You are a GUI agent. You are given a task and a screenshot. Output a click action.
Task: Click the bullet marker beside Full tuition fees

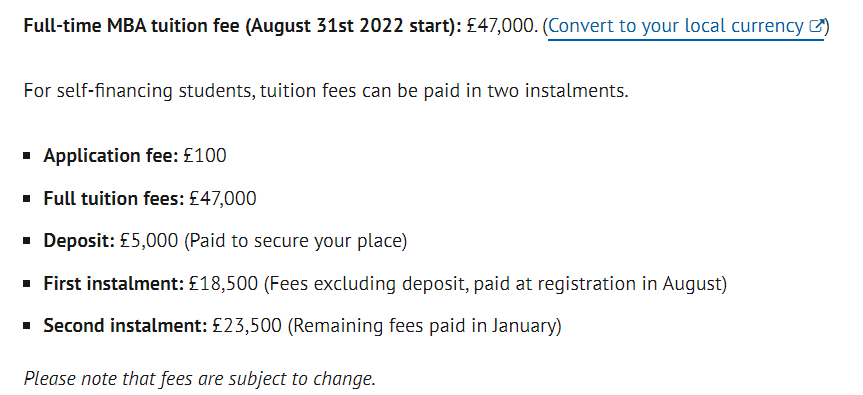(27, 199)
